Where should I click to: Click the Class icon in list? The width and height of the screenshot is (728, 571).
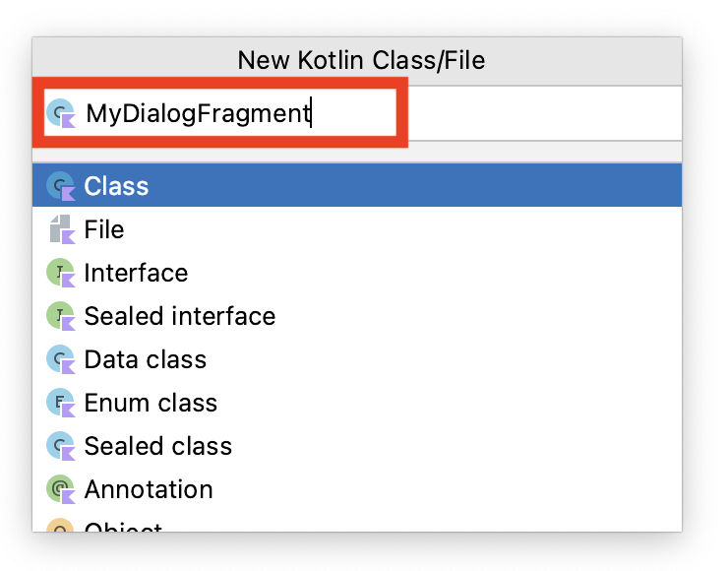pos(61,186)
